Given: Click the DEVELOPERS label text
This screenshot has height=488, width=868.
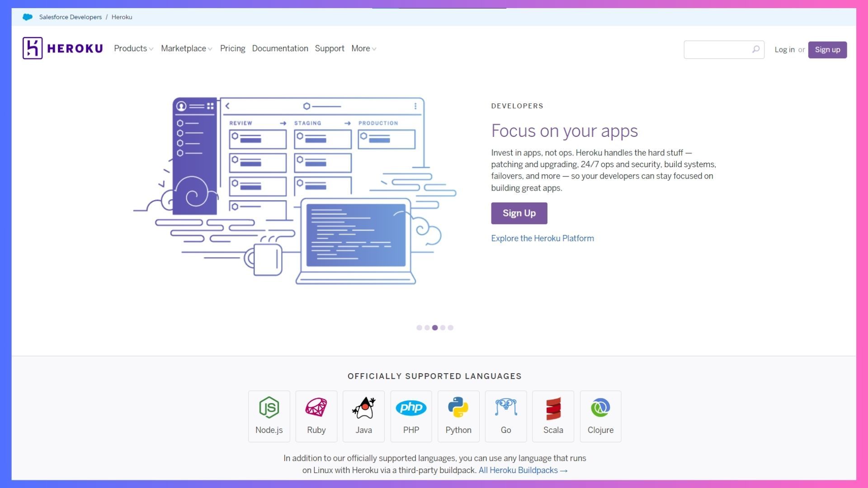Looking at the screenshot, I should coord(517,106).
